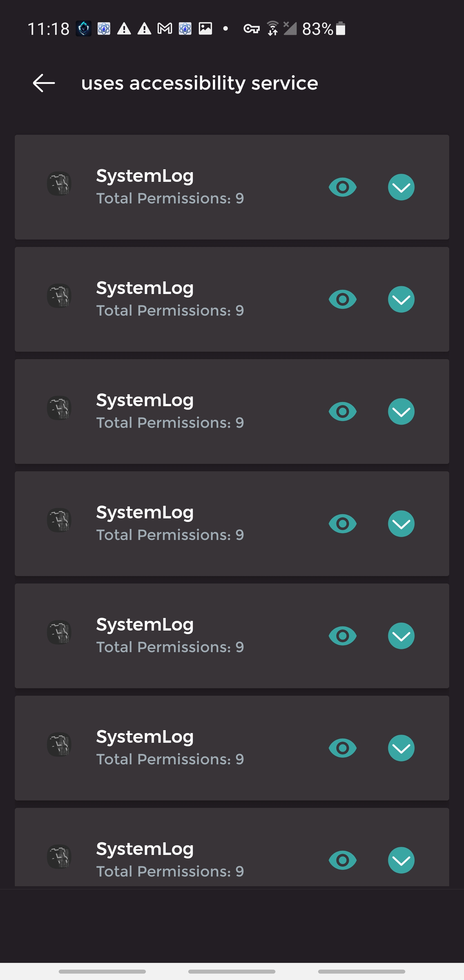The image size is (464, 980).
Task: Tap the app icon of the fifth SystemLog entry
Action: (x=59, y=632)
